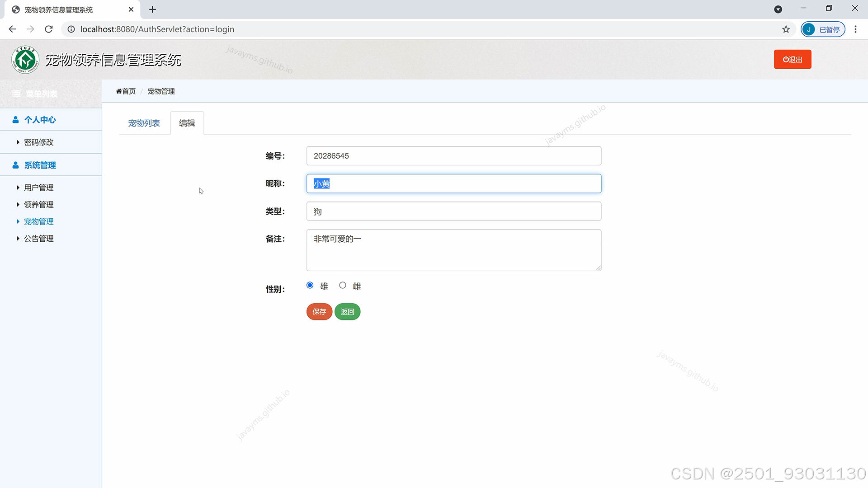Click the 宠物管理 breadcrumb text
The image size is (868, 488).
click(x=161, y=91)
